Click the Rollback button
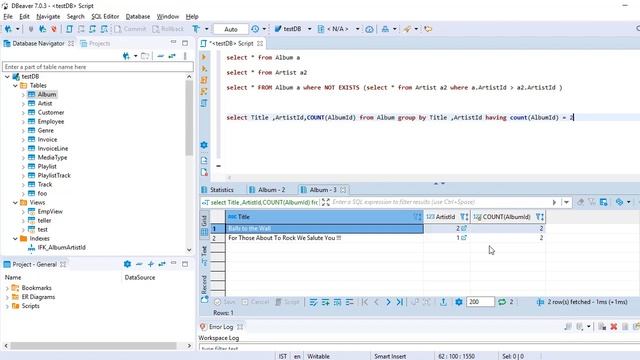Image resolution: width=640 pixels, height=360 pixels. [168, 29]
